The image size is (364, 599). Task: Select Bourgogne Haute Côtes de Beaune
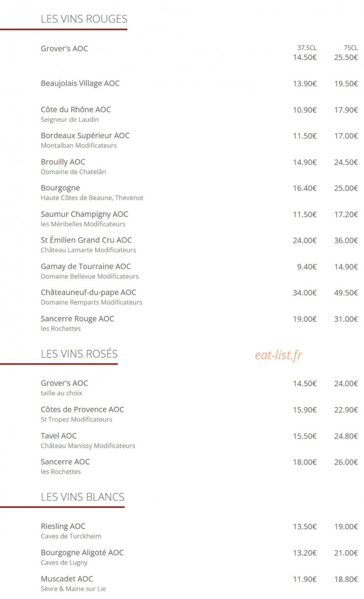coord(92,192)
